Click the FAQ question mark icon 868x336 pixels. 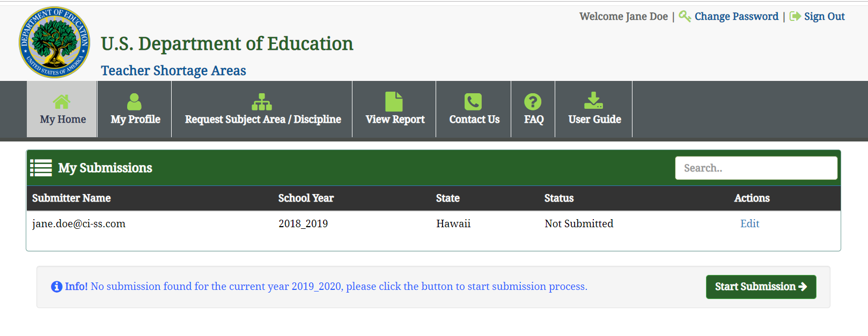pos(533,102)
